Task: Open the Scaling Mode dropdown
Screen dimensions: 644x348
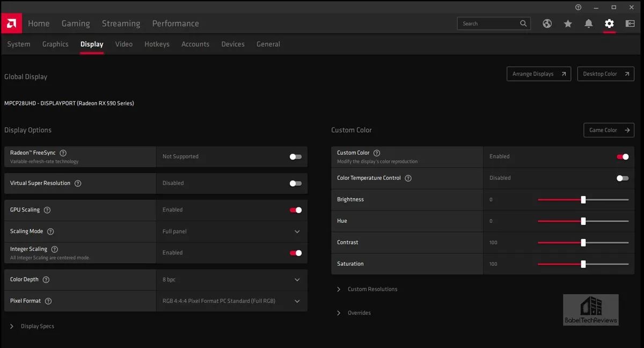Action: 232,231
